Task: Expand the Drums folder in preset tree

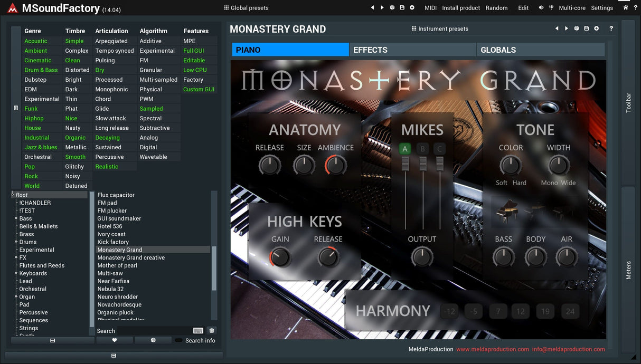Action: [x=16, y=242]
